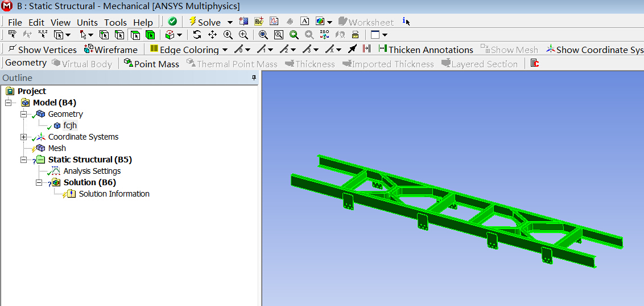Open the Units menu
The height and width of the screenshot is (306, 644).
(x=87, y=22)
